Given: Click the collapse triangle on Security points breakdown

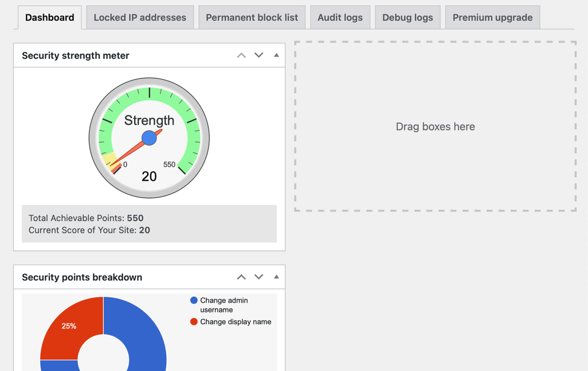Looking at the screenshot, I should (276, 277).
